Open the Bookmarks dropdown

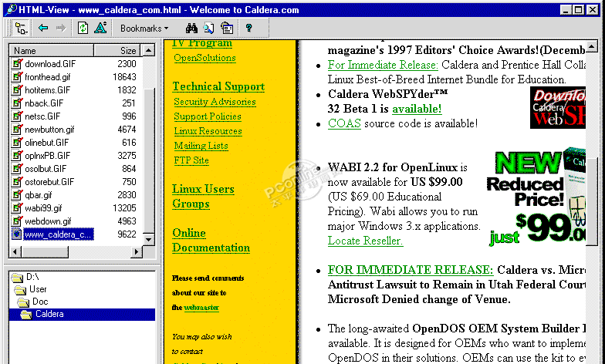[144, 29]
